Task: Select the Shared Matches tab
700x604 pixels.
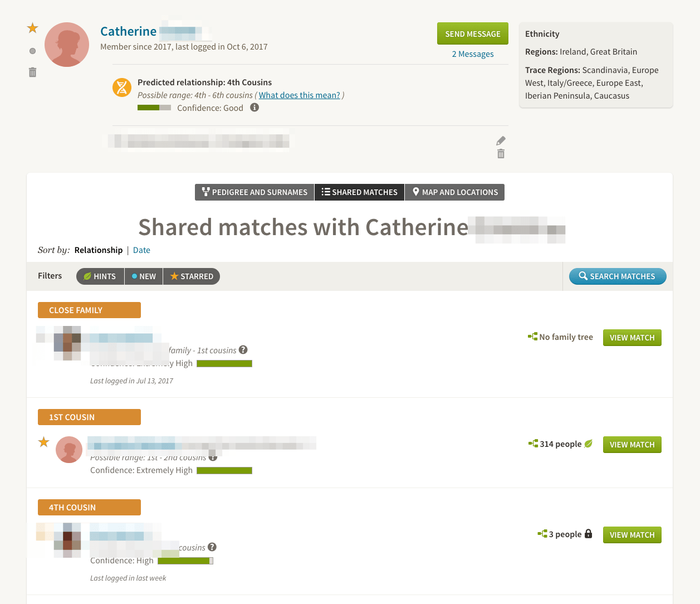Action: (x=359, y=192)
